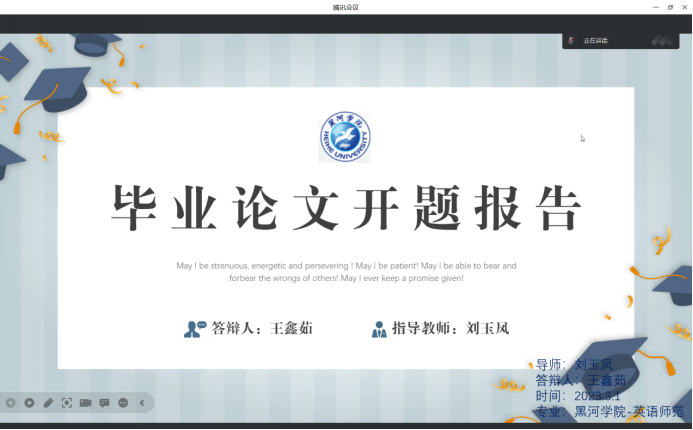This screenshot has width=693, height=430.
Task: Open the more options ellipsis menu
Action: pos(123,403)
